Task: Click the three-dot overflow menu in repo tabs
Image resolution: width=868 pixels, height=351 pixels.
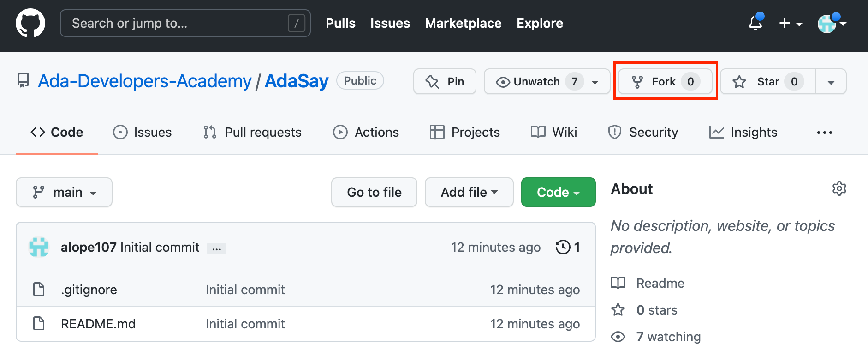Action: [824, 133]
